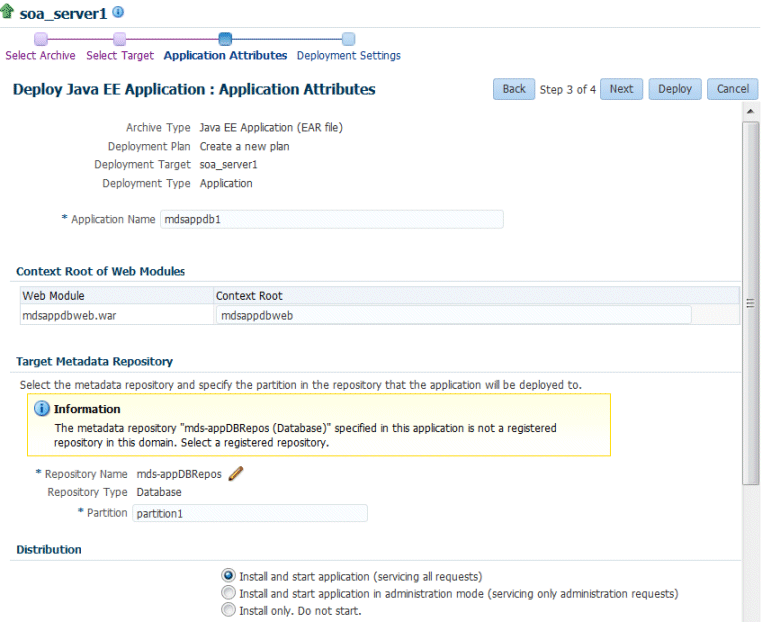The width and height of the screenshot is (762, 622).
Task: Focus the Application Name input field
Action: coord(332,219)
